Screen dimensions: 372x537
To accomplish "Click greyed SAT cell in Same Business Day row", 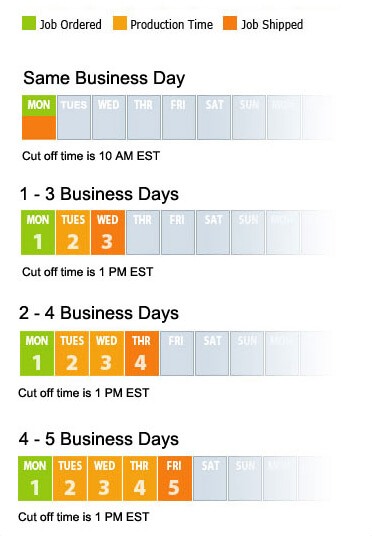I will pyautogui.click(x=214, y=117).
